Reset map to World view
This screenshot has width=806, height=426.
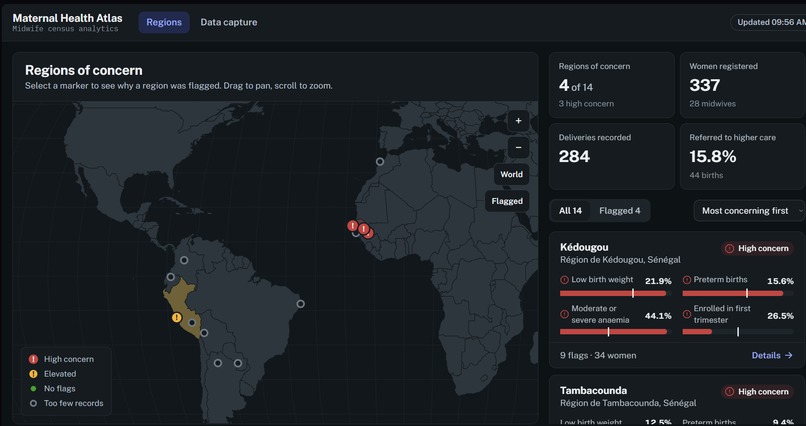click(511, 174)
